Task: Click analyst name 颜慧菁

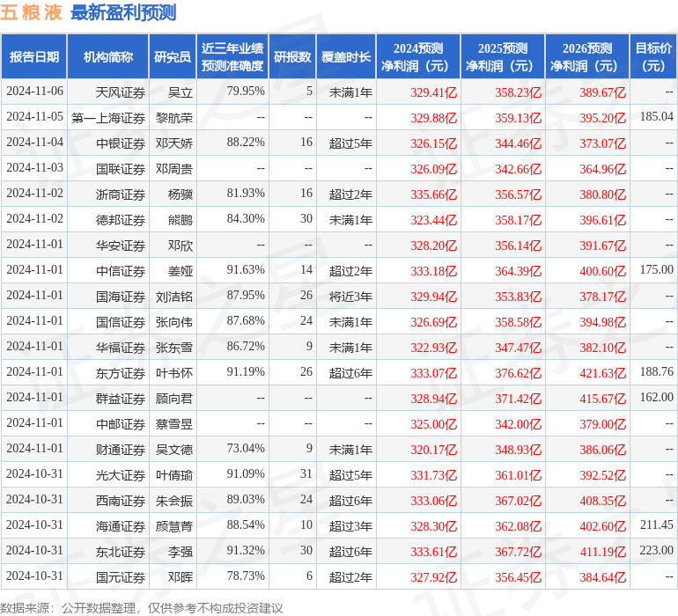Action: (x=174, y=526)
